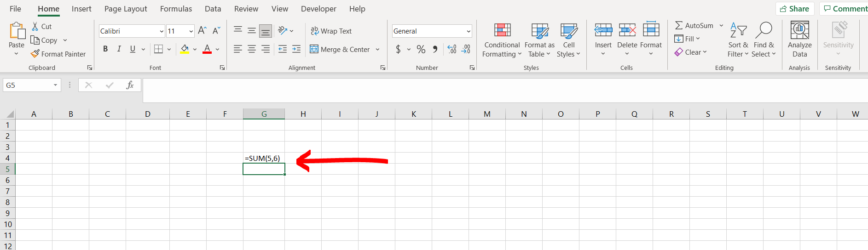
Task: Toggle Wrap Text on
Action: [x=331, y=31]
